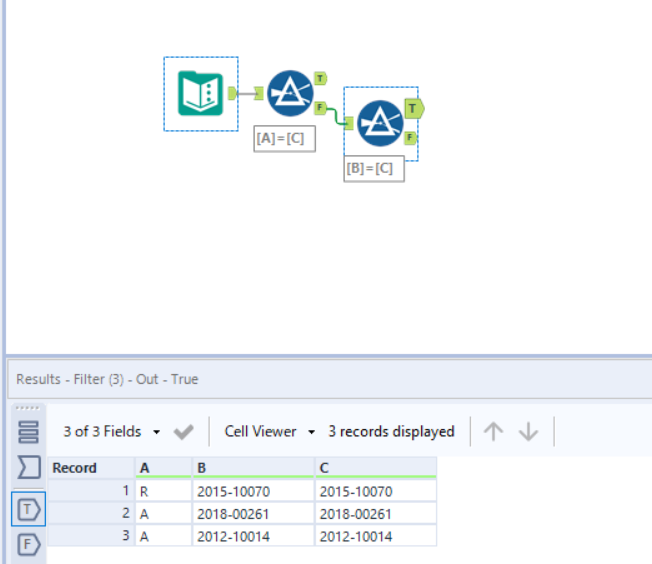
Task: Click column A cell in record 3
Action: [163, 536]
